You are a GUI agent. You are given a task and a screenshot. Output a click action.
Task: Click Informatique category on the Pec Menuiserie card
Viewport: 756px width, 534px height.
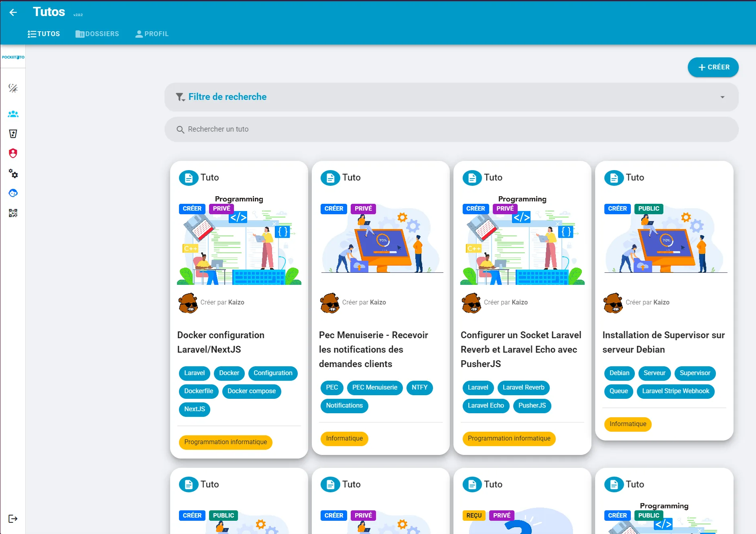pos(344,439)
